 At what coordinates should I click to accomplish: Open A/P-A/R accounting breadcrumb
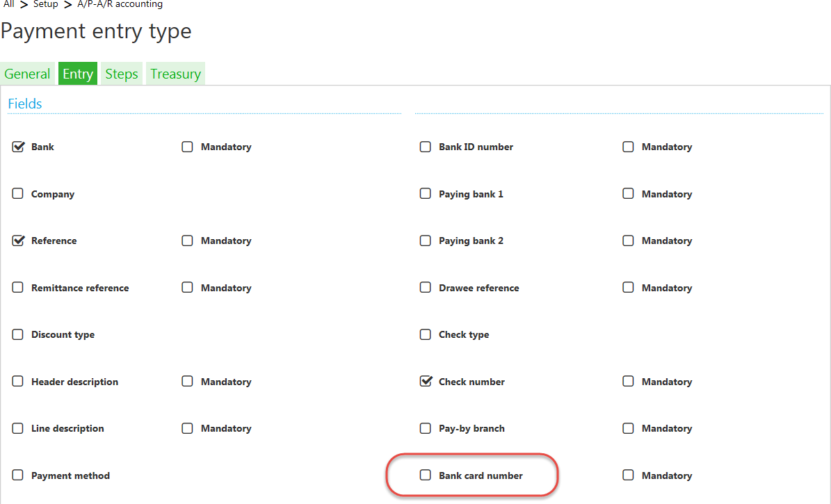pyautogui.click(x=120, y=4)
